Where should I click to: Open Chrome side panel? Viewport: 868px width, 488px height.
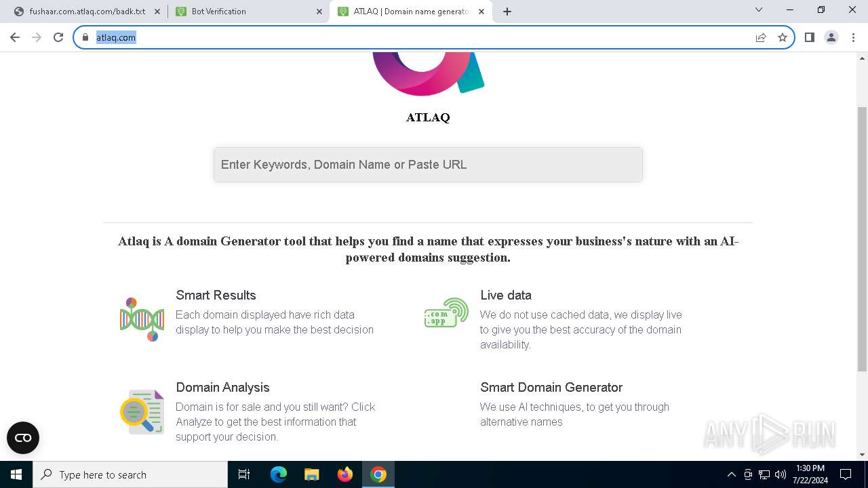pyautogui.click(x=809, y=37)
